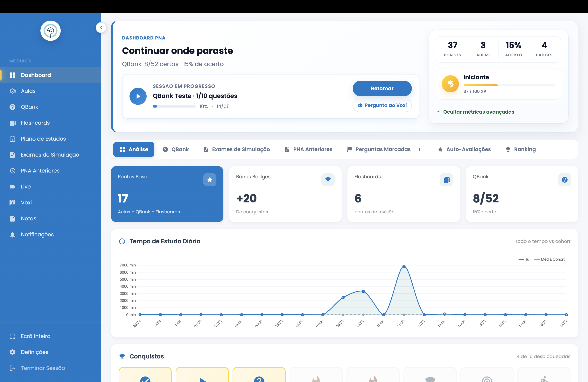This screenshot has height=382, width=588.
Task: Click the 4 de 16 desbloqueadas text
Action: click(x=543, y=356)
